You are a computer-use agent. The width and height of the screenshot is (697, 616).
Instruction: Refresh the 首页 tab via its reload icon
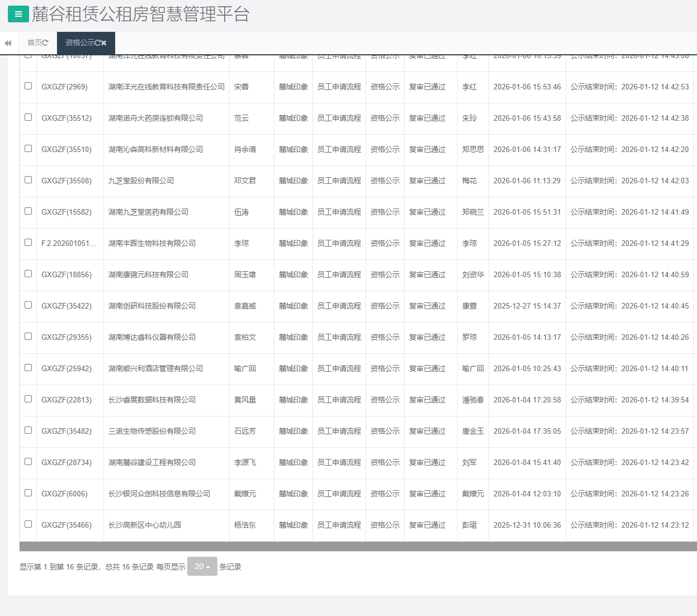[45, 43]
